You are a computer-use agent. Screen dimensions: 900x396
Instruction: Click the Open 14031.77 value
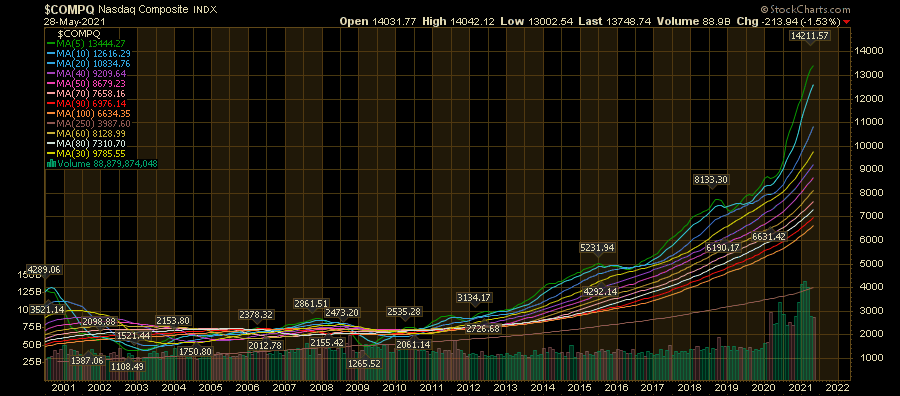pos(377,21)
